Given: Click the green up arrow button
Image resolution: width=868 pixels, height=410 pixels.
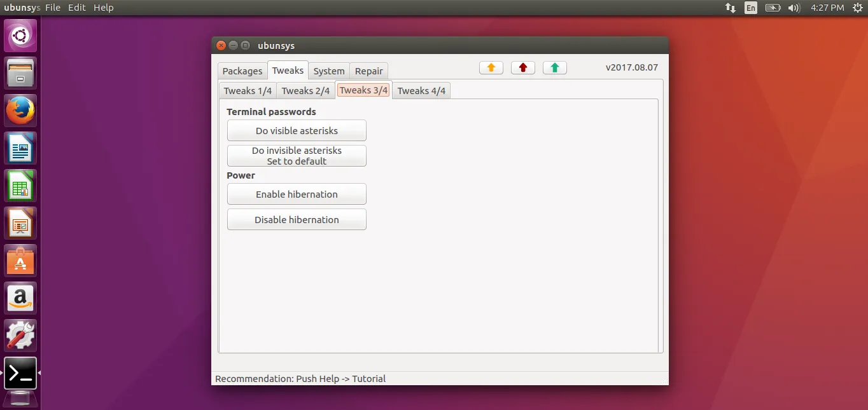Looking at the screenshot, I should (554, 68).
